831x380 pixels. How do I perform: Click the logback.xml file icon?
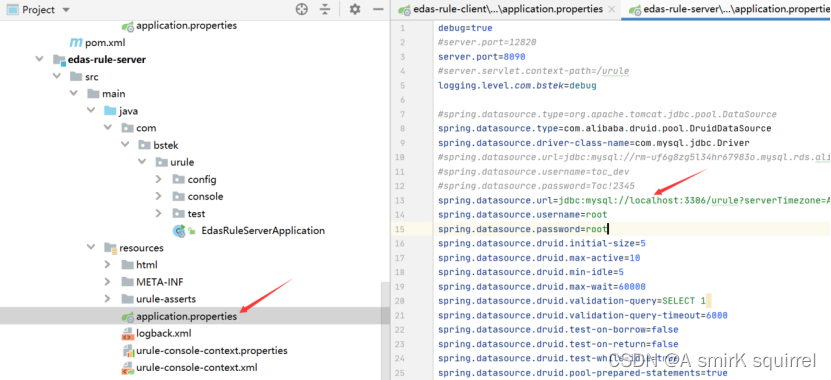127,334
